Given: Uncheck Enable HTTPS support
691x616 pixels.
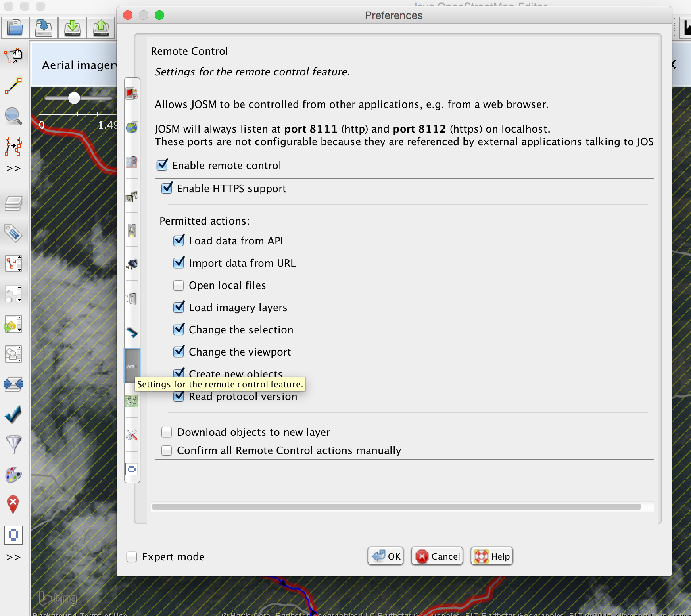Looking at the screenshot, I should [x=167, y=188].
